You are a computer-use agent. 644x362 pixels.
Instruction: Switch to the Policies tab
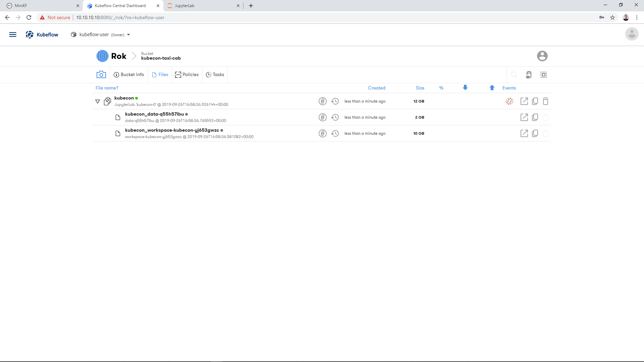coord(186,75)
